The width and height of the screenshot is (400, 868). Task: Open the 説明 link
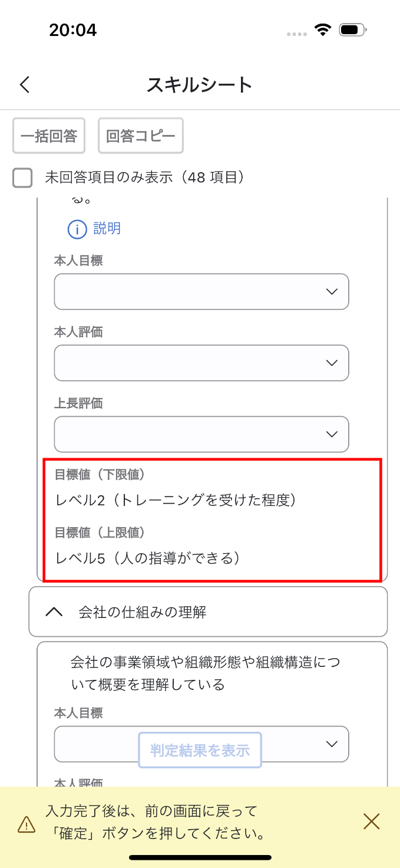coord(107,229)
